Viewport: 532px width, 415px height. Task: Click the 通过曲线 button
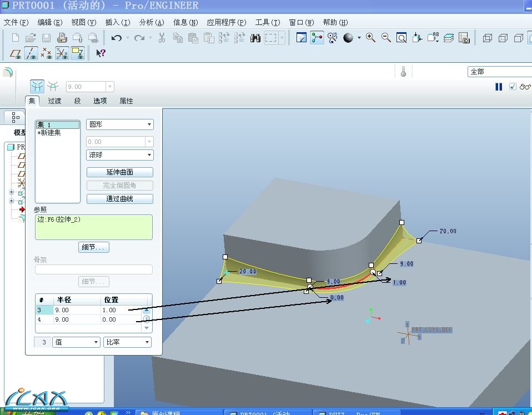click(119, 199)
